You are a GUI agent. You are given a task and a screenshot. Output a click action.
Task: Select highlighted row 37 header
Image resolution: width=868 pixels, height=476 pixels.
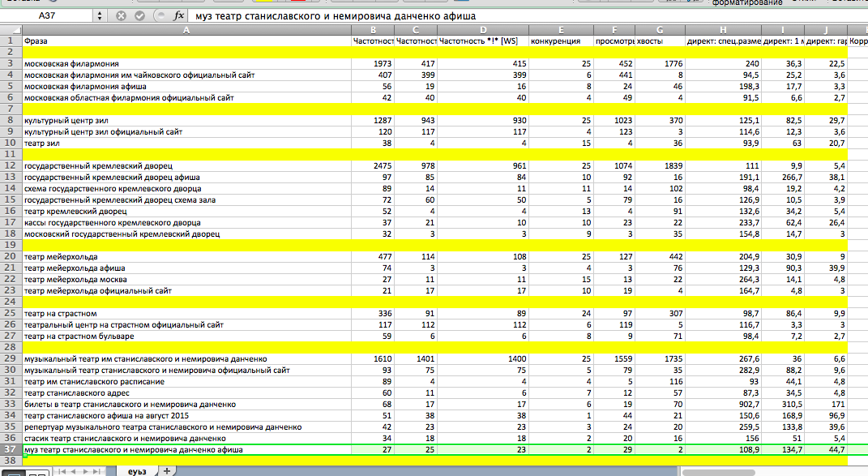[x=11, y=449]
